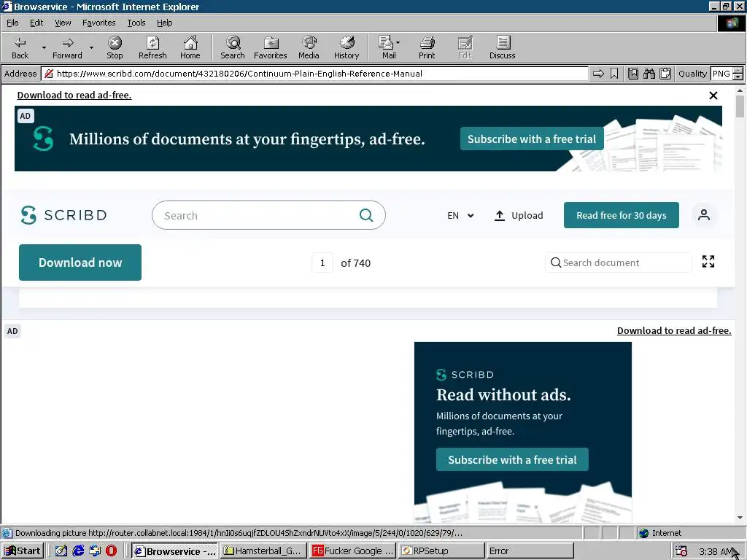
Task: Open the Favorites menu
Action: [x=98, y=23]
